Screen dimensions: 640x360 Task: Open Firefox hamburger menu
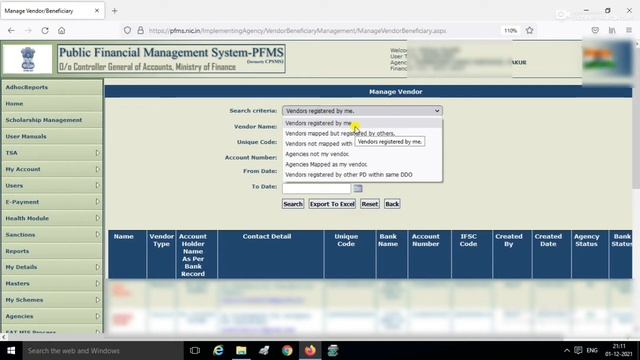pyautogui.click(x=629, y=31)
